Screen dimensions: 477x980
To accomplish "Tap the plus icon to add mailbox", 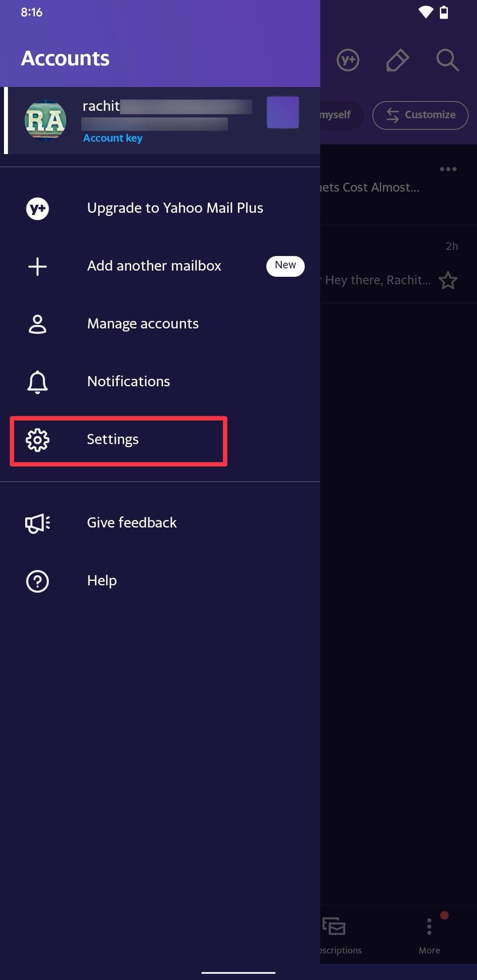I will [x=38, y=267].
